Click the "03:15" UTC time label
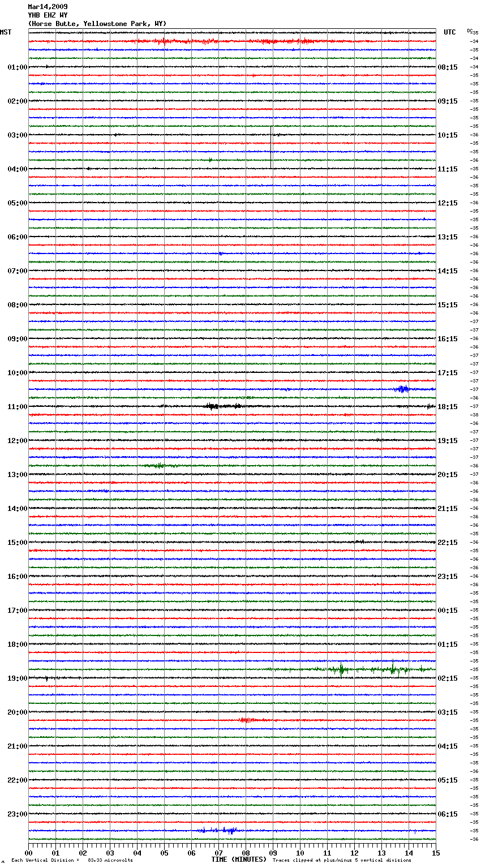 point(448,712)
